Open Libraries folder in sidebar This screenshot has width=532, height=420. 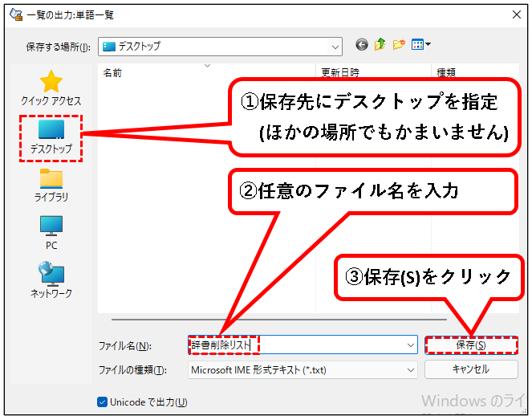(x=51, y=186)
